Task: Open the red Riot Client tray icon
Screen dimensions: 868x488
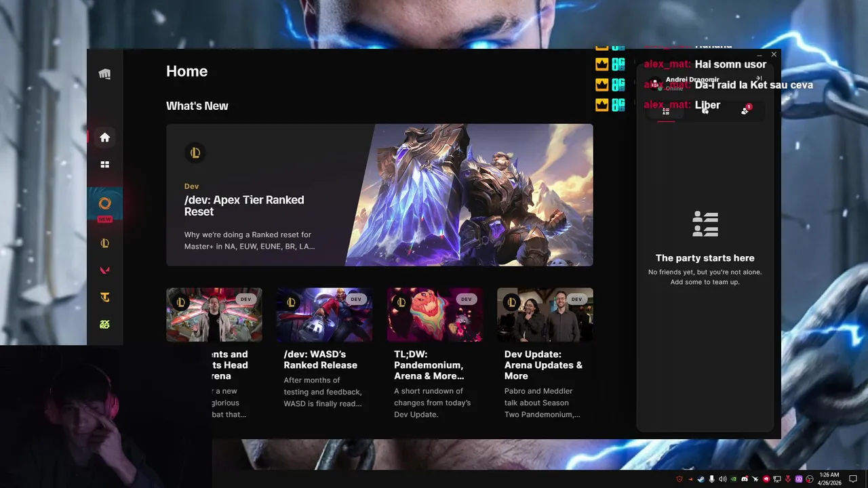Action: pos(766,479)
